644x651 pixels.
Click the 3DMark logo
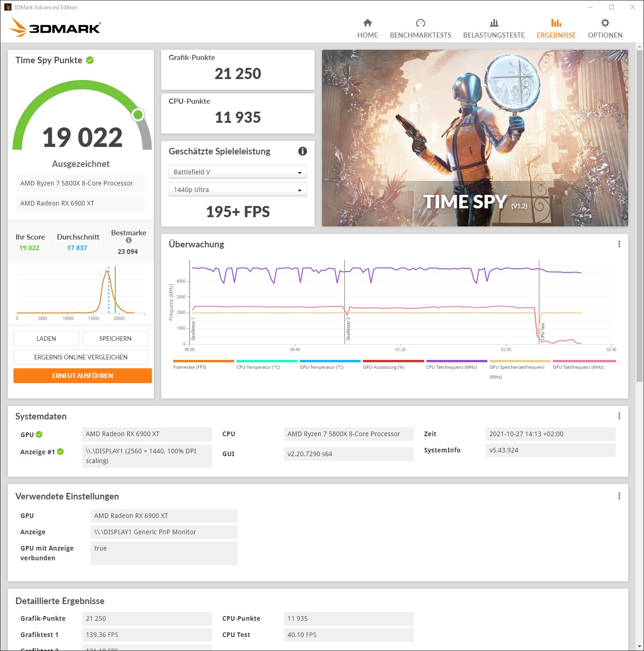55,27
